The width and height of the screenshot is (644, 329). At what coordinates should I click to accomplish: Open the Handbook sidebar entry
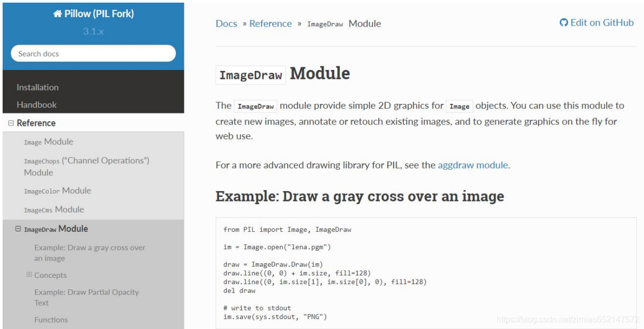click(x=37, y=104)
